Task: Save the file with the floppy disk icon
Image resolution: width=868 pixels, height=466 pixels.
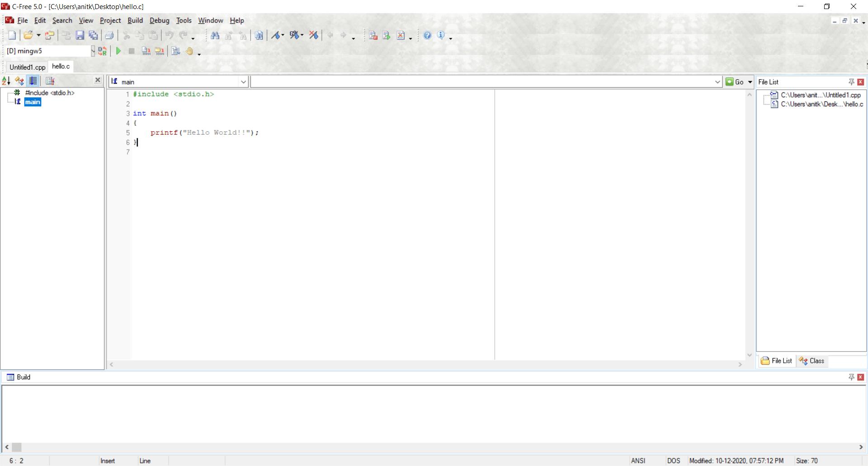Action: coord(80,35)
